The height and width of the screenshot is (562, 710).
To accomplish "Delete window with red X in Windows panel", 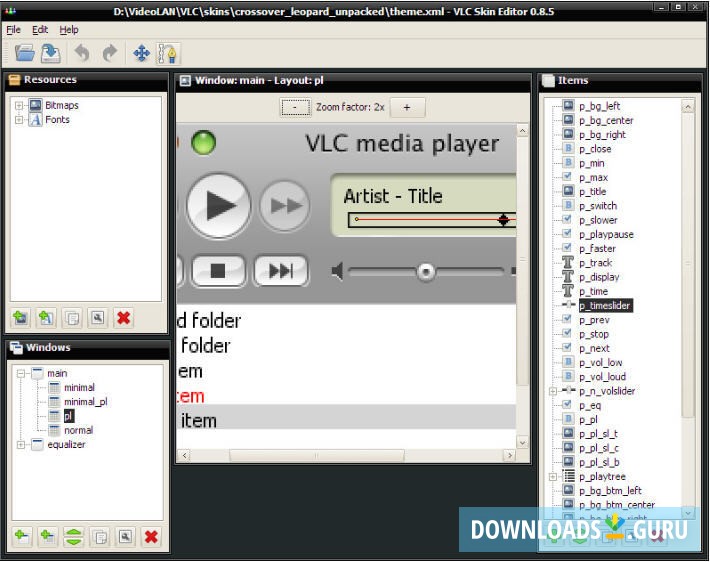I will (x=151, y=537).
